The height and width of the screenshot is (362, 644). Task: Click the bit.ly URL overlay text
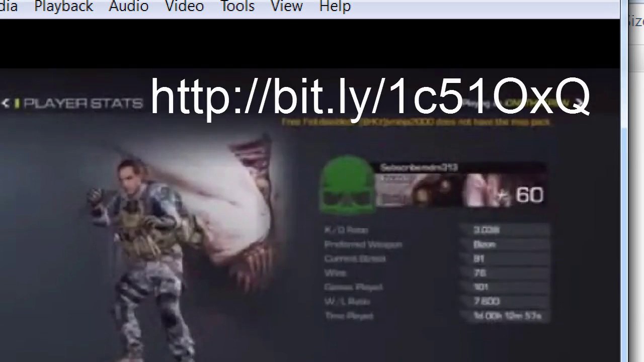tap(370, 98)
